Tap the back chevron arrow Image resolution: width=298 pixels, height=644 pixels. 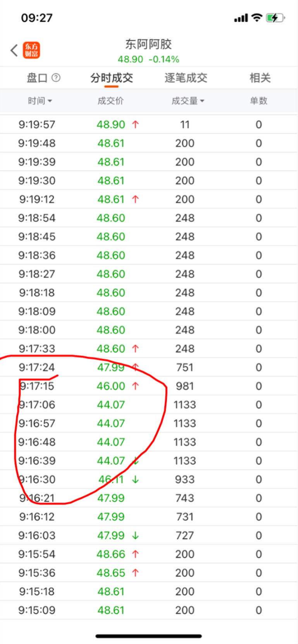[x=14, y=50]
